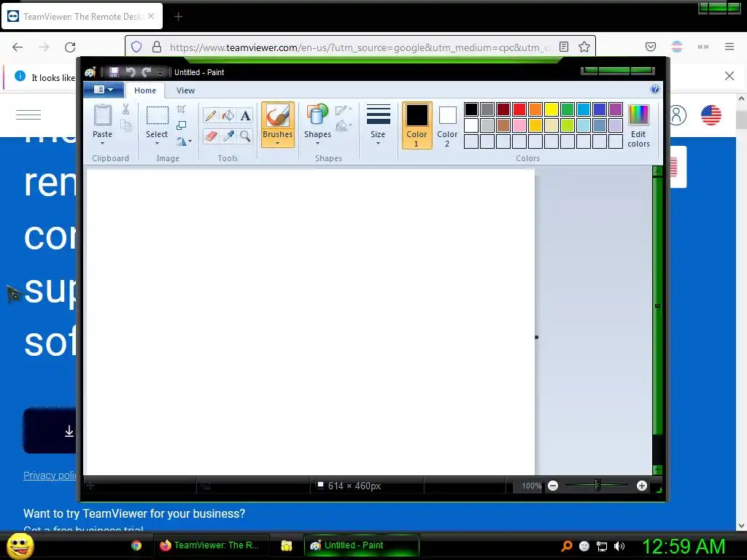Click the Paste clipboard icon

point(102,116)
